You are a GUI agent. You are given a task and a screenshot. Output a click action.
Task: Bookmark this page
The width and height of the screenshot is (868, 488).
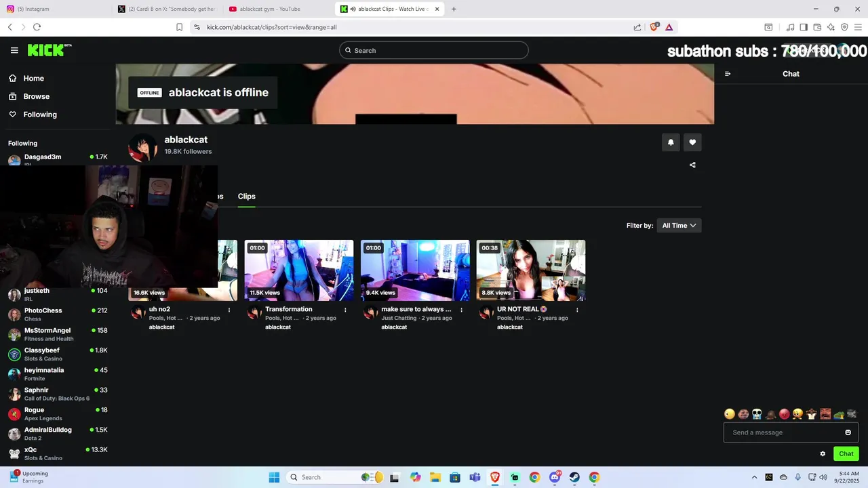click(x=179, y=27)
